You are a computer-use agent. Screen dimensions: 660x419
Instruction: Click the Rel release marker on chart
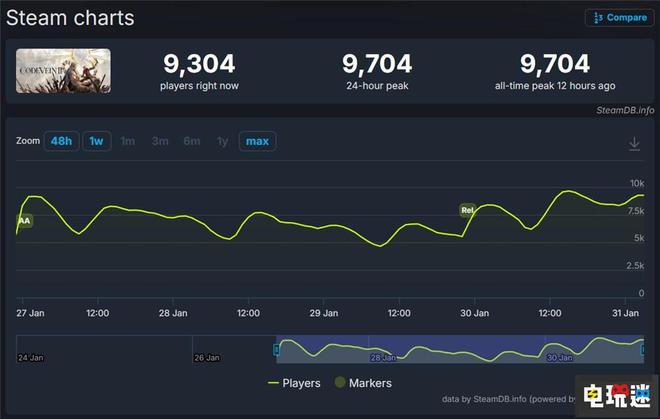(x=467, y=210)
